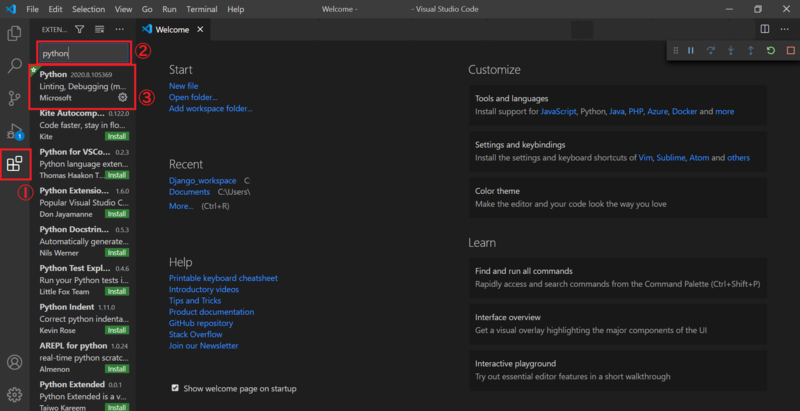Open recent Documents folder
The image size is (800, 411).
pos(189,192)
